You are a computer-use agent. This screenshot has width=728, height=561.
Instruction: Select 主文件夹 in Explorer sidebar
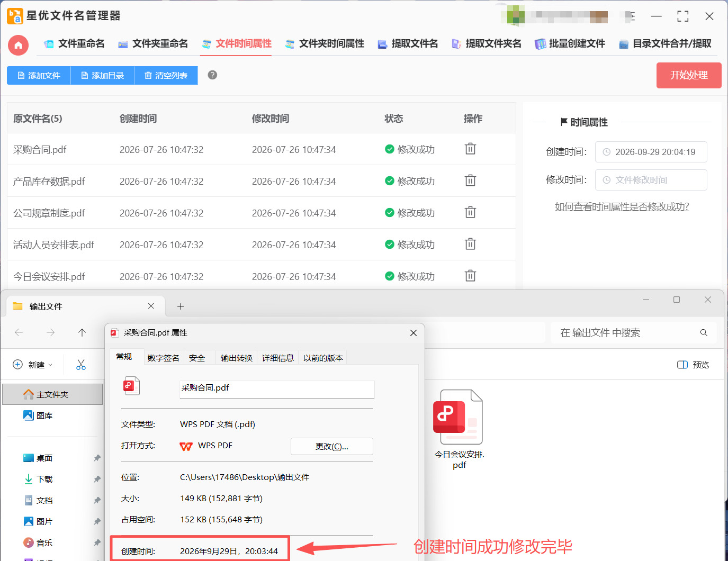click(52, 394)
